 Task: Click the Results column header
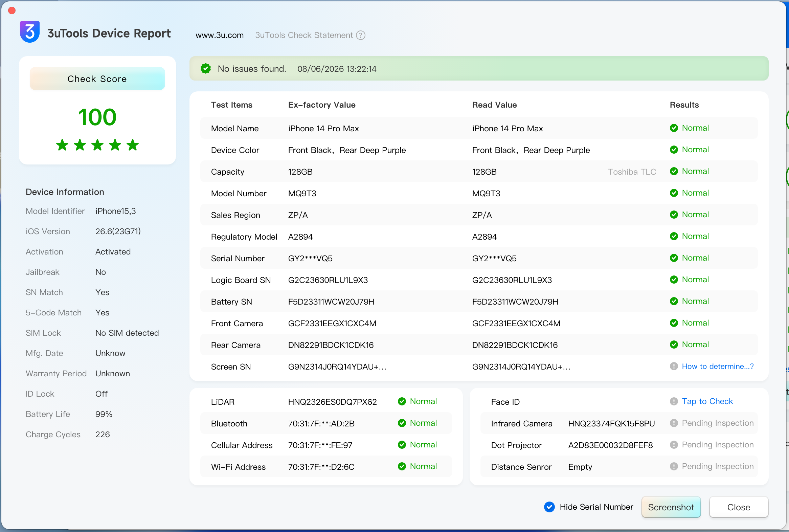[x=684, y=105]
